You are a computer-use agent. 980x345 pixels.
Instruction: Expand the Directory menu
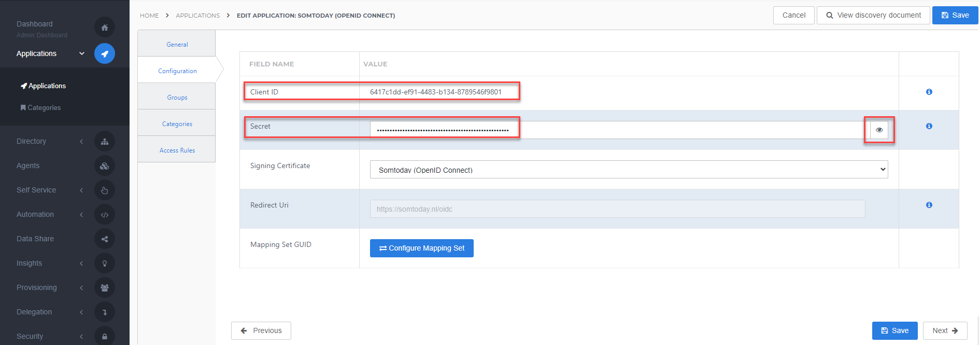81,142
